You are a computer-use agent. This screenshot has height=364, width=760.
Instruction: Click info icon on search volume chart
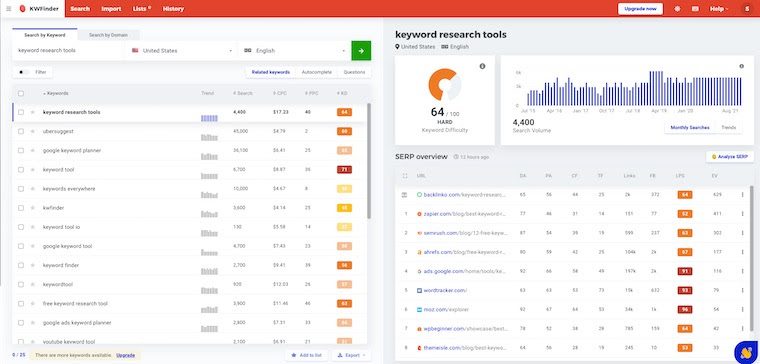(x=741, y=66)
